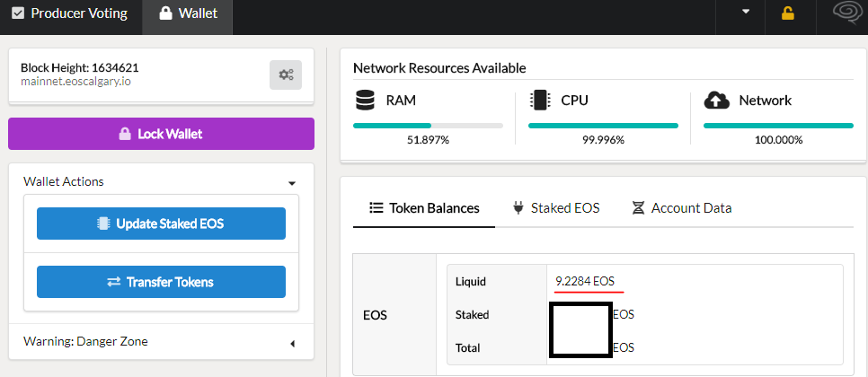Click the RAM usage progress bar
This screenshot has width=868, height=377.
(428, 126)
